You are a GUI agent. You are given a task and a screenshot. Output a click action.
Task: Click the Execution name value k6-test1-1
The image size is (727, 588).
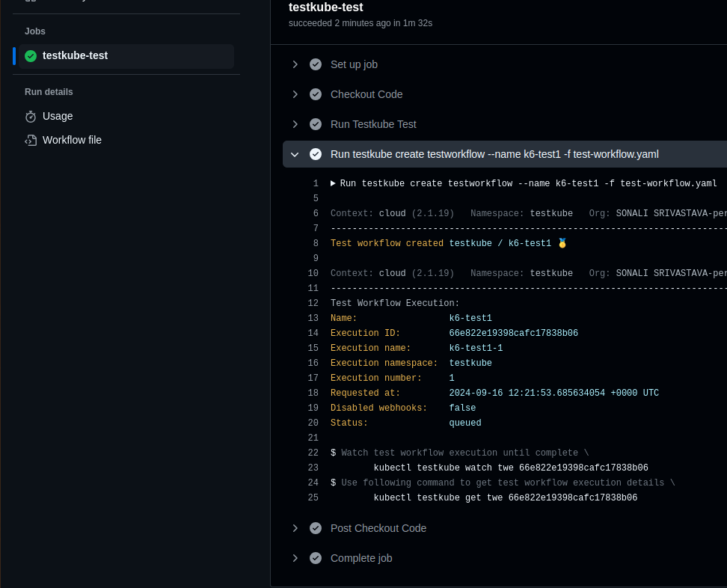(x=476, y=348)
